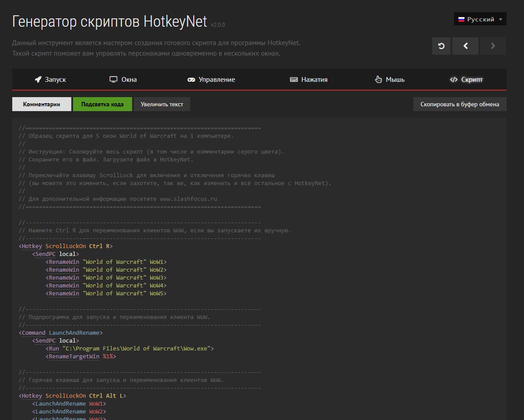Click the SendPC local line under Hotkey Ctrl R

pyautogui.click(x=56, y=254)
